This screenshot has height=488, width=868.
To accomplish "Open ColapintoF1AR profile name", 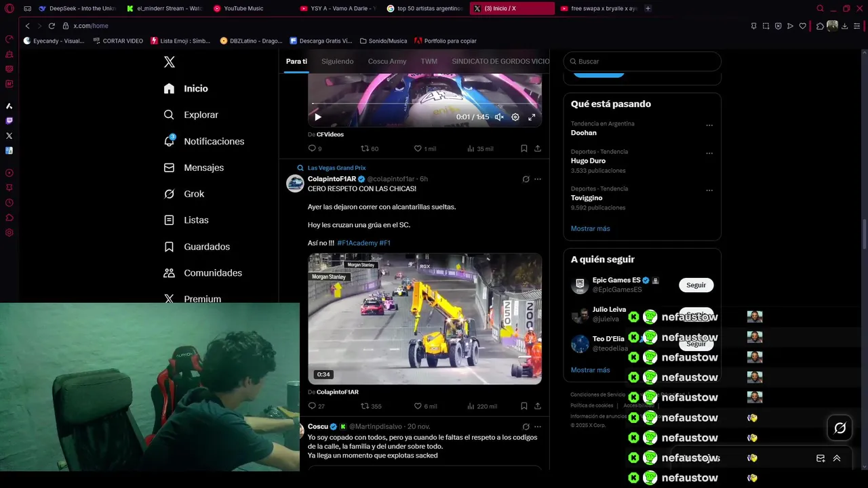I will click(332, 179).
